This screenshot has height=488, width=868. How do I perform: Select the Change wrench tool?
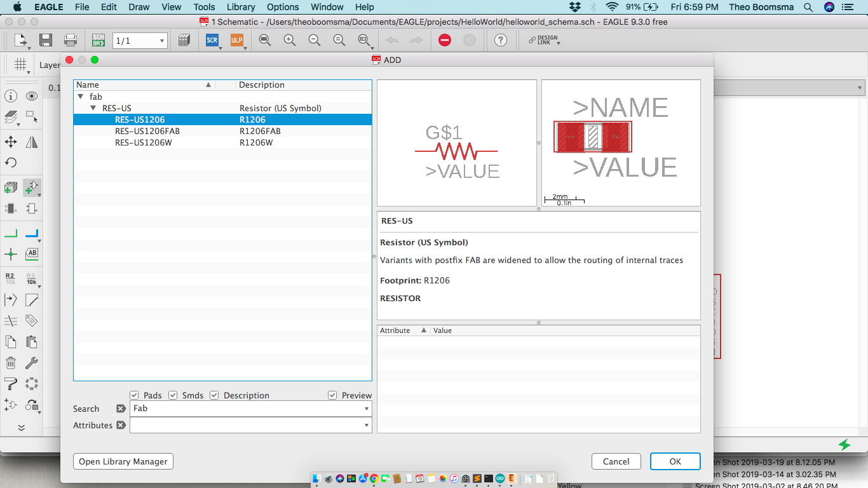[32, 363]
